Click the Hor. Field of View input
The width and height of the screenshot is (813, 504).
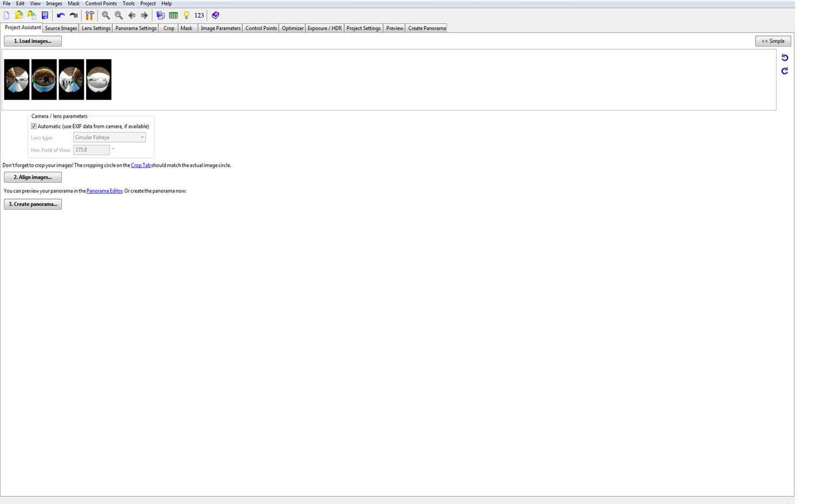tap(91, 150)
